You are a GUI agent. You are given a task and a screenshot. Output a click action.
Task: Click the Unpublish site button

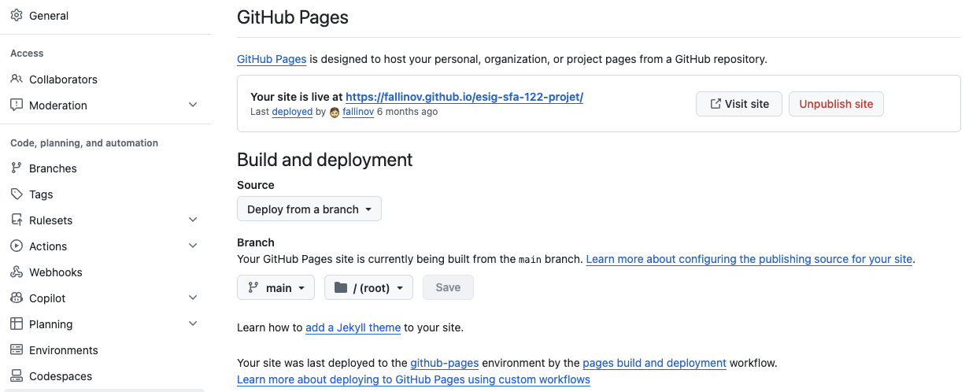click(x=836, y=104)
